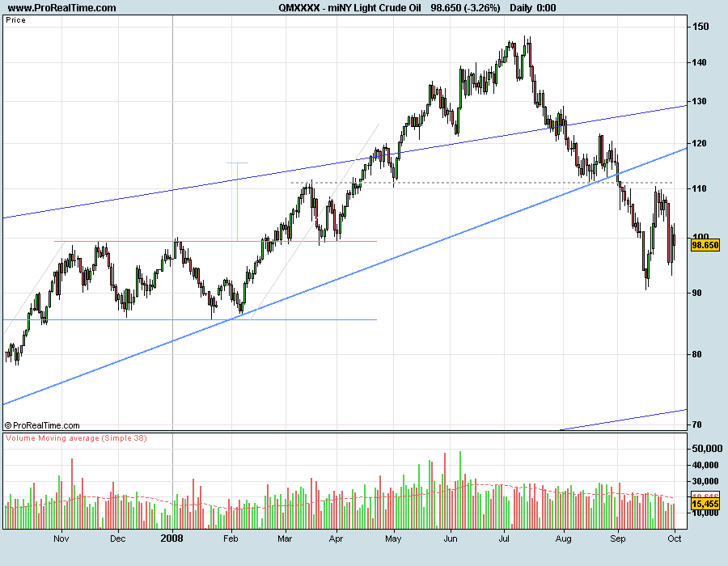Click the Jun date axis label
The height and width of the screenshot is (566, 728).
click(x=451, y=539)
